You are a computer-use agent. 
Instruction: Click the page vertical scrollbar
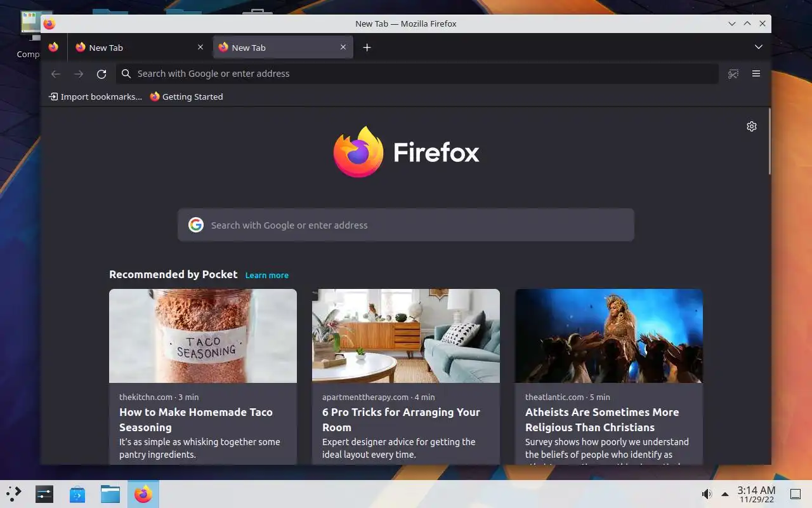tap(769, 141)
